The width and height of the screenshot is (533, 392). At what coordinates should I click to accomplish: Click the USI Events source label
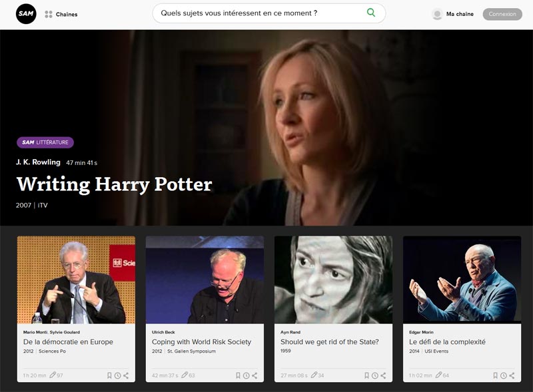pos(436,351)
